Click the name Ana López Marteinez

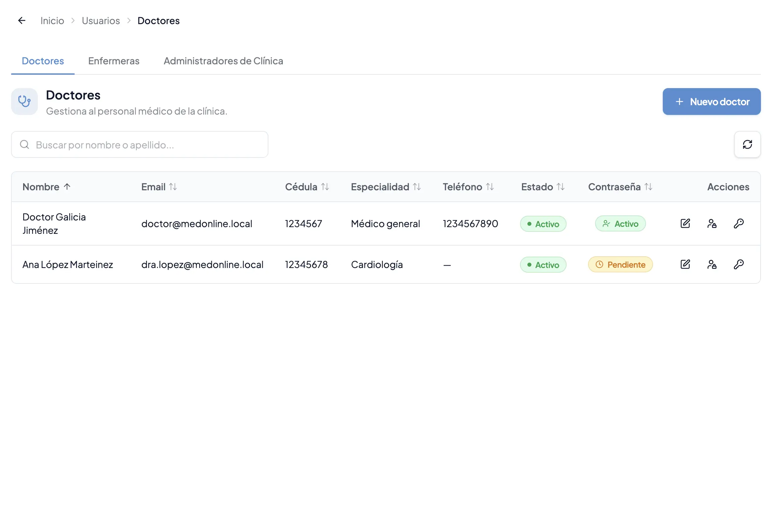pos(68,265)
